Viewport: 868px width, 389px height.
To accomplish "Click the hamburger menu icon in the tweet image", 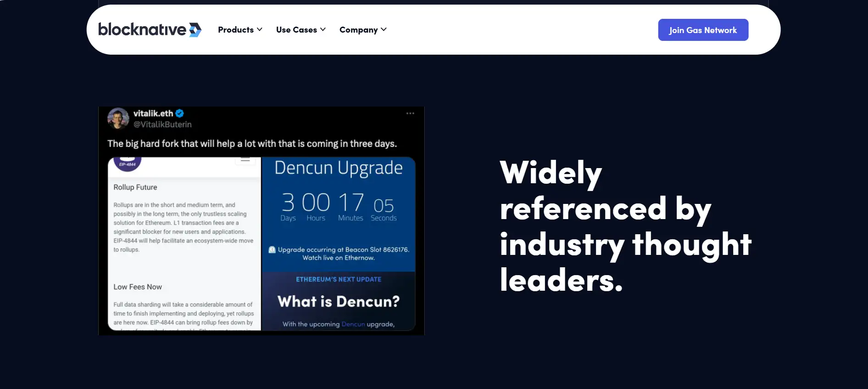I will pos(245,160).
